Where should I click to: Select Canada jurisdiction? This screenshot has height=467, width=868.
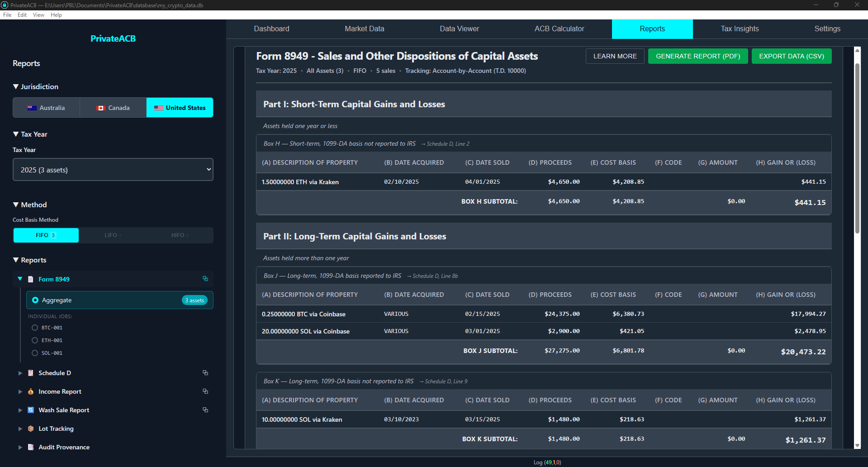113,108
